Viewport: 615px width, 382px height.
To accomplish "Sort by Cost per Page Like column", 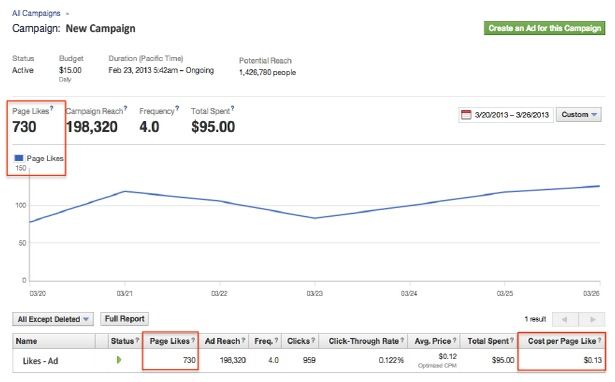I will tap(562, 341).
